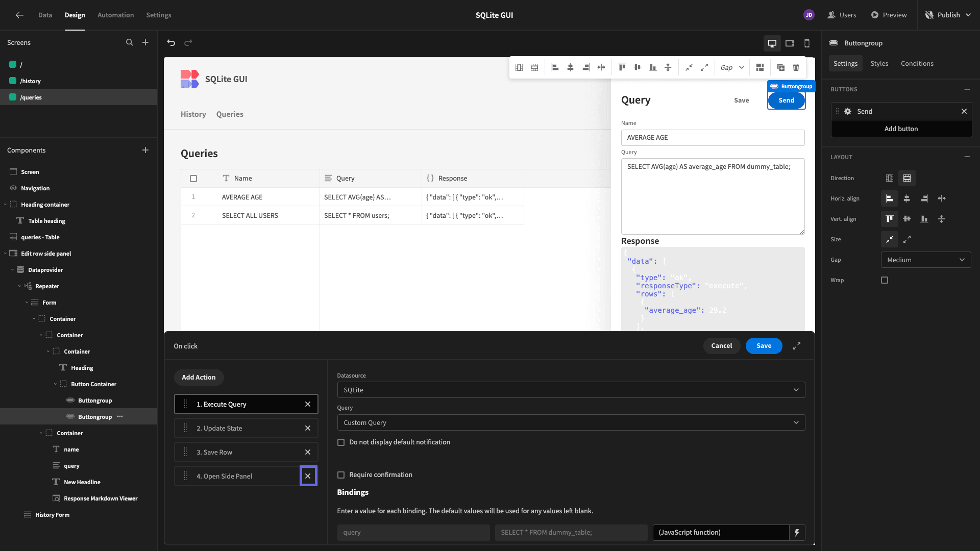The image size is (980, 551).
Task: Collapse the Edit row side panel tree item
Action: (x=6, y=254)
